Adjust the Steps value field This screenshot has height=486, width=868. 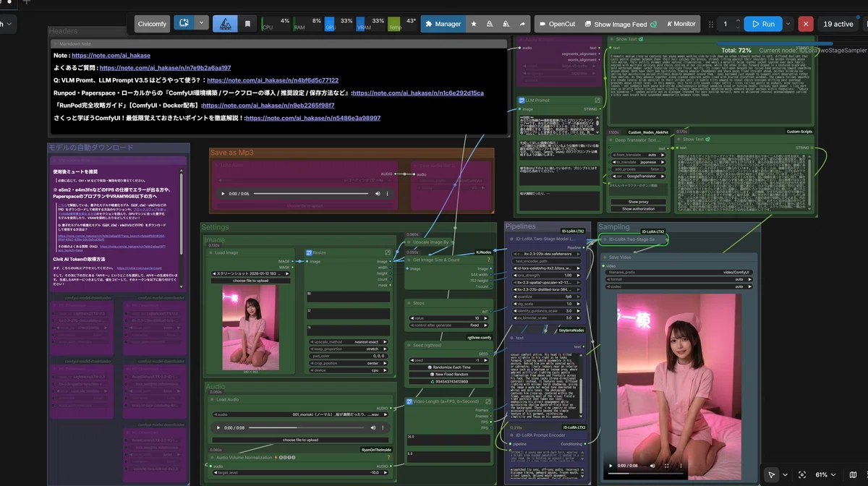click(451, 318)
